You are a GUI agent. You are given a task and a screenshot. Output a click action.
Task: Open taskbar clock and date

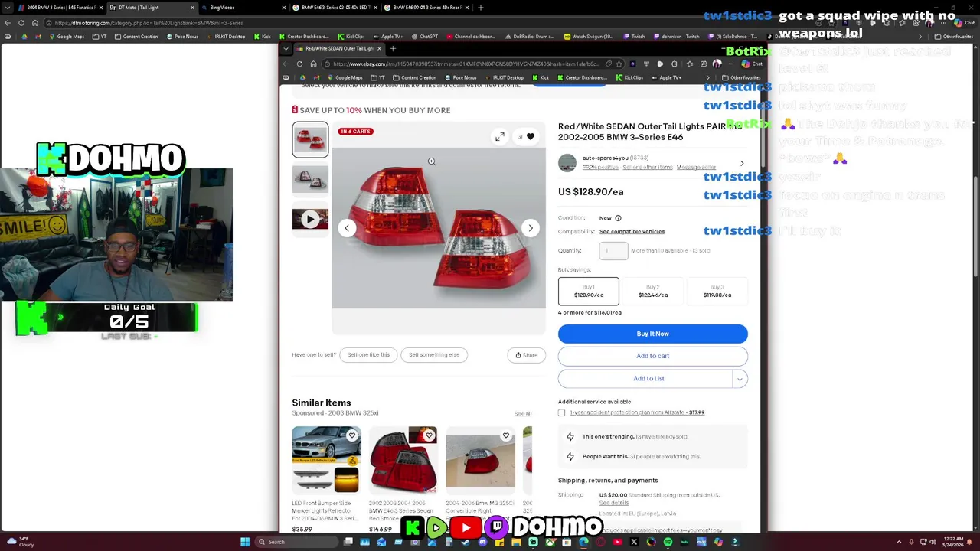coord(952,542)
